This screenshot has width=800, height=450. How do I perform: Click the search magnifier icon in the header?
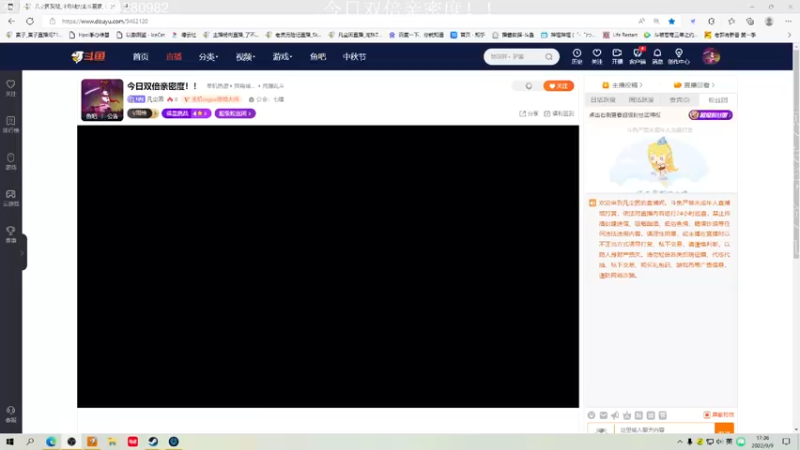coord(548,57)
